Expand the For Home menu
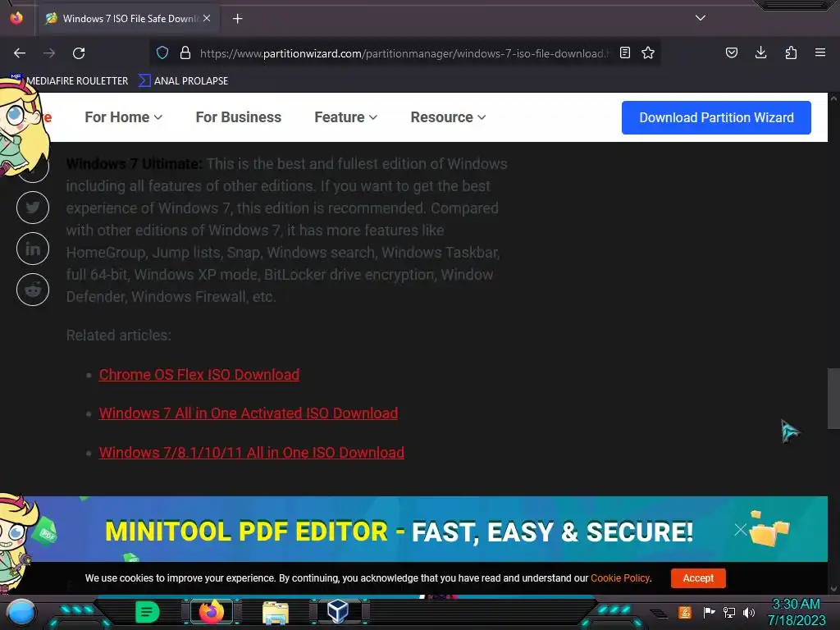 (124, 117)
